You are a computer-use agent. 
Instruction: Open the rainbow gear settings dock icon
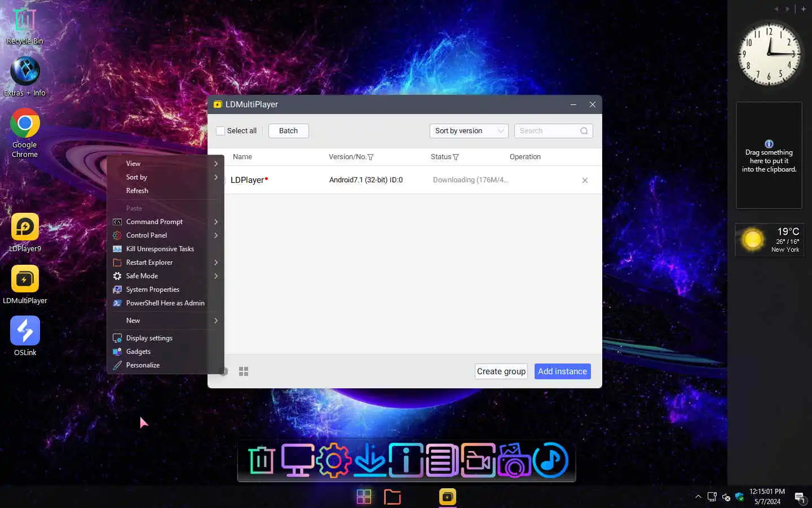tap(334, 461)
